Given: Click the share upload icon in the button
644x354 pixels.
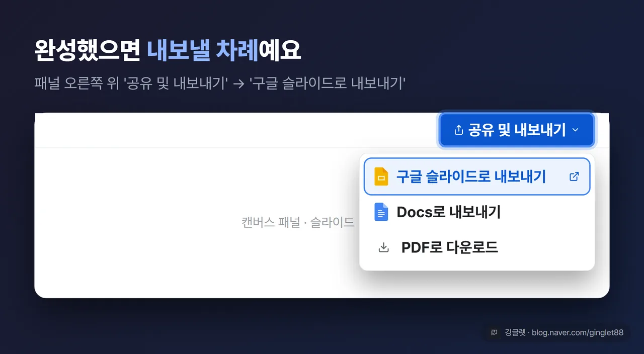Looking at the screenshot, I should click(458, 130).
